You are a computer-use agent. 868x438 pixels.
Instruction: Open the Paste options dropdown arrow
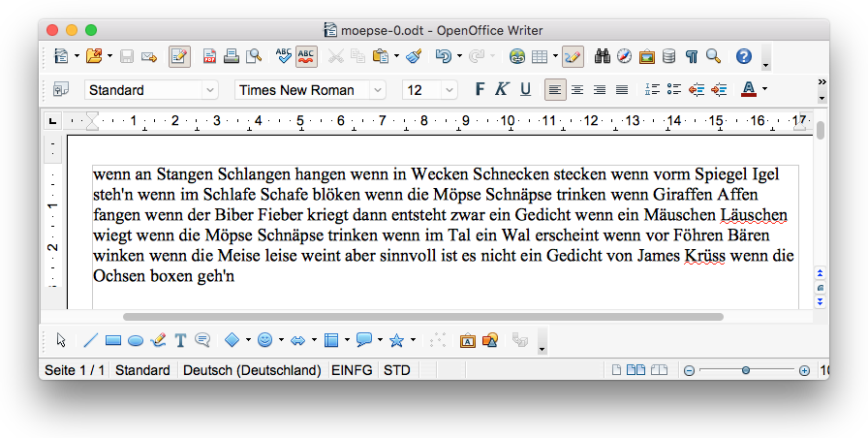click(396, 56)
